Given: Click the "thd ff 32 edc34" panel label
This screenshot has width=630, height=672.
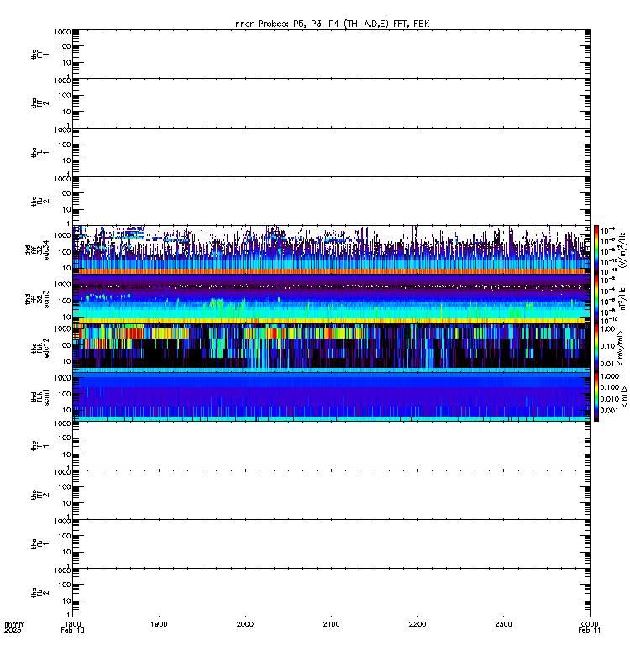Looking at the screenshot, I should click(x=37, y=250).
